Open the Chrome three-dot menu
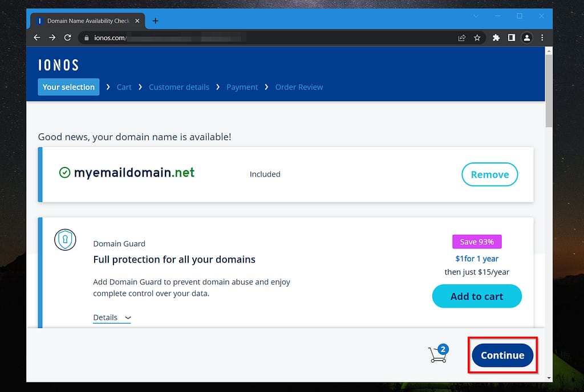 tap(542, 38)
